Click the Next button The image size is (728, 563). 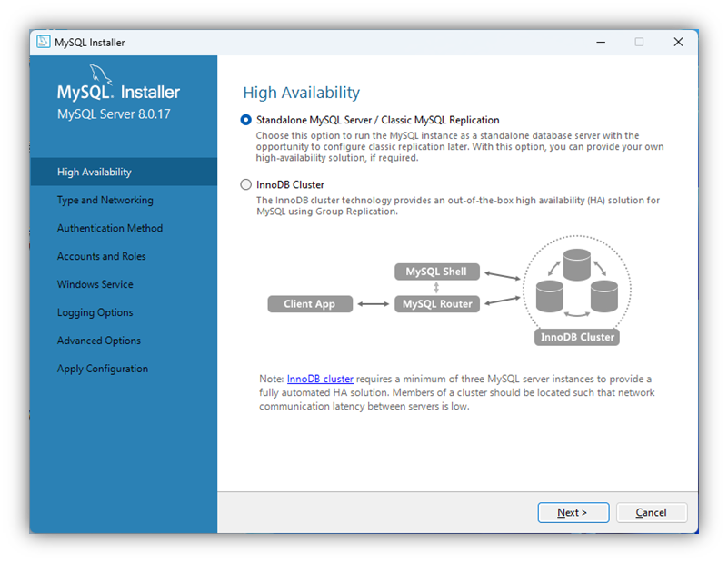[573, 512]
